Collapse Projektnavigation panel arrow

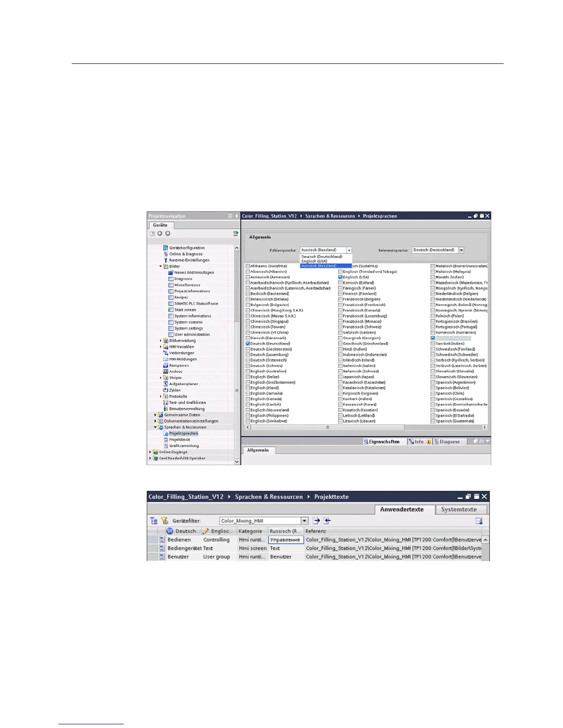(237, 216)
